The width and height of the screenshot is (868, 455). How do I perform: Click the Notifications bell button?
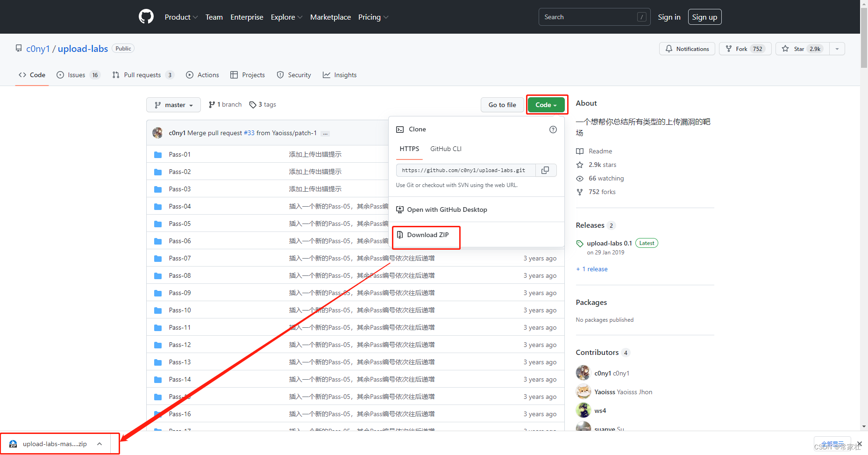click(x=687, y=49)
